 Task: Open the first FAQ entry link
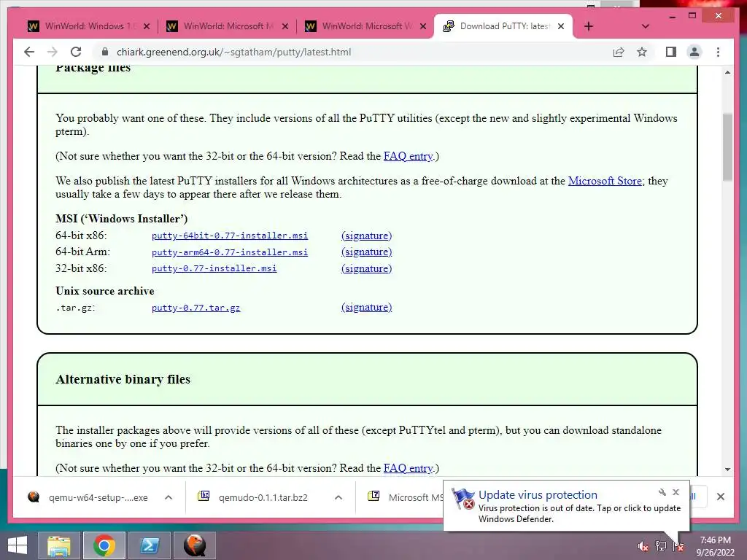click(409, 156)
